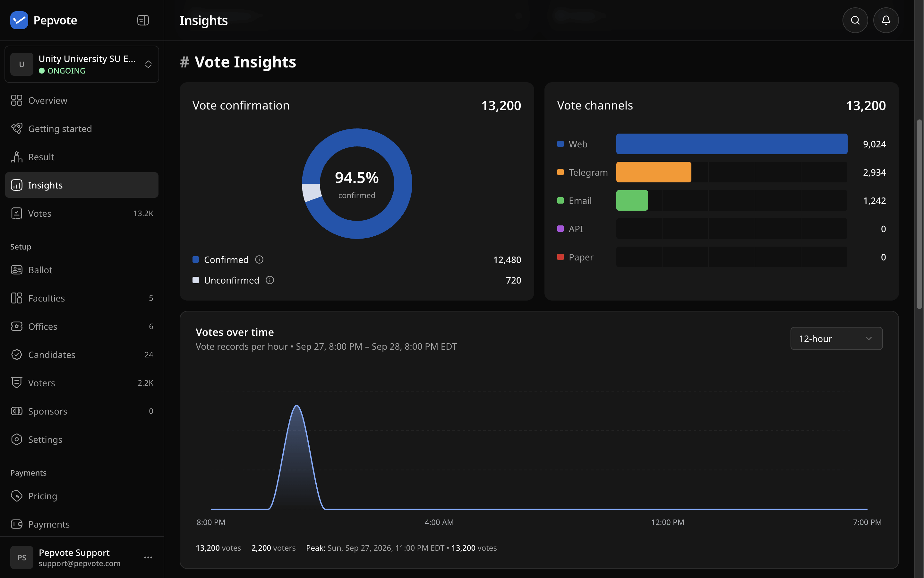
Task: Click the Pepvote logo icon
Action: [19, 20]
